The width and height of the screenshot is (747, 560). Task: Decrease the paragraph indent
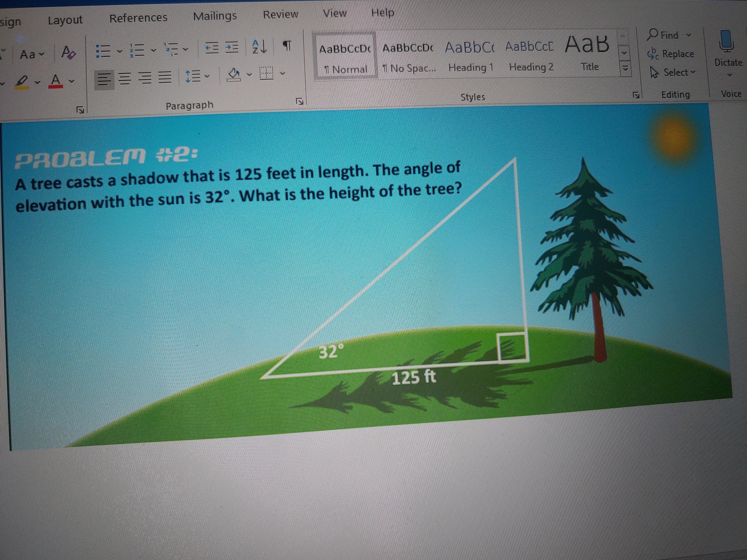click(213, 48)
